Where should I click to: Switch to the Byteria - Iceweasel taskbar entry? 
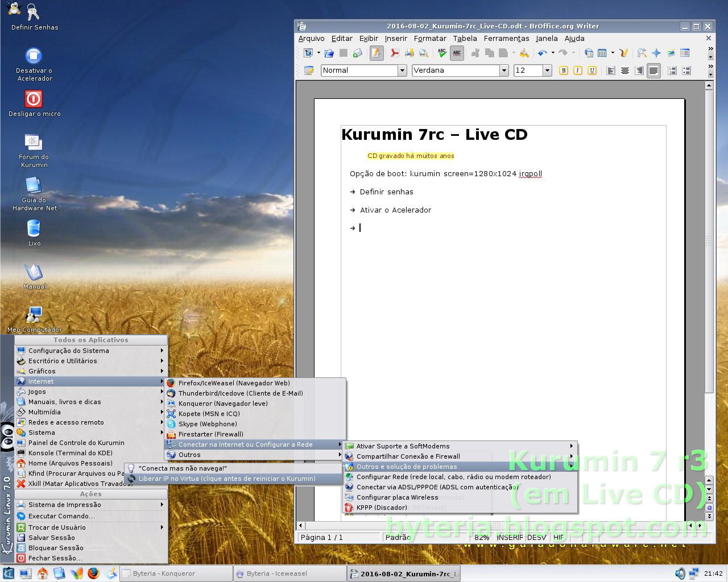click(x=290, y=573)
